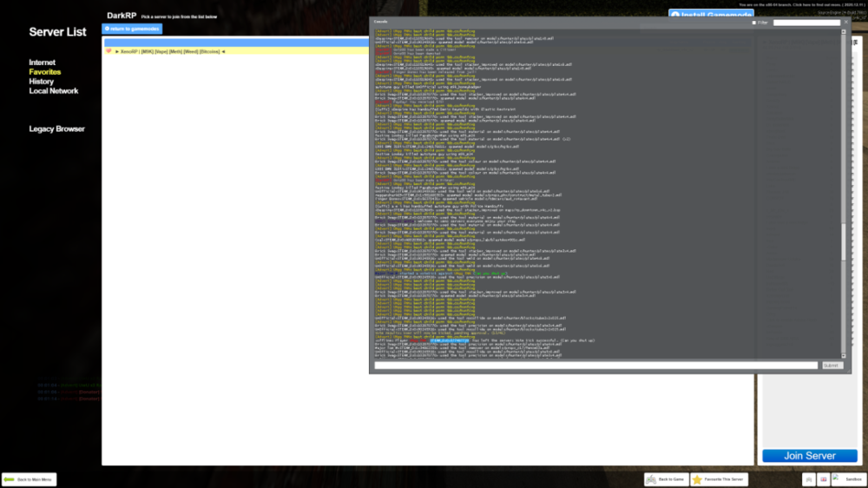Viewport: 868px width, 488px height.
Task: Click the Install Gamemode download icon
Action: click(674, 15)
